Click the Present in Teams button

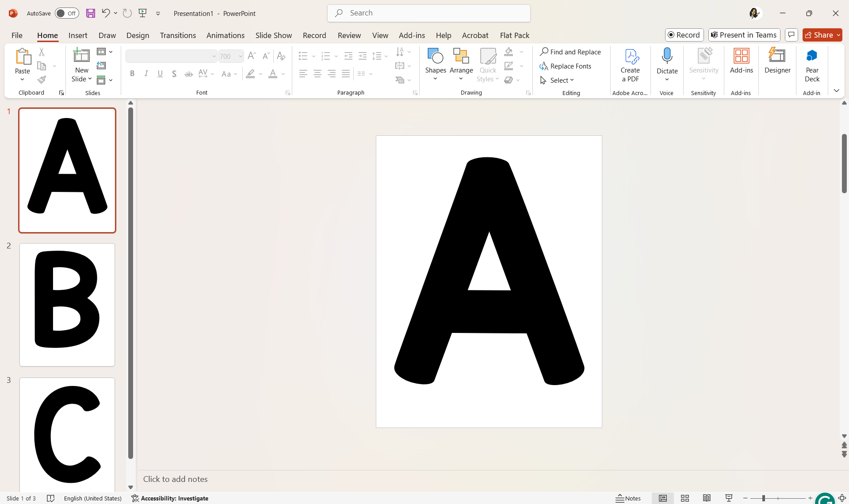[744, 34]
